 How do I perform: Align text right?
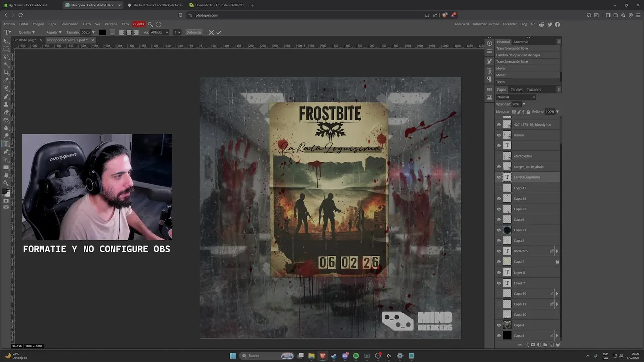pos(136,32)
